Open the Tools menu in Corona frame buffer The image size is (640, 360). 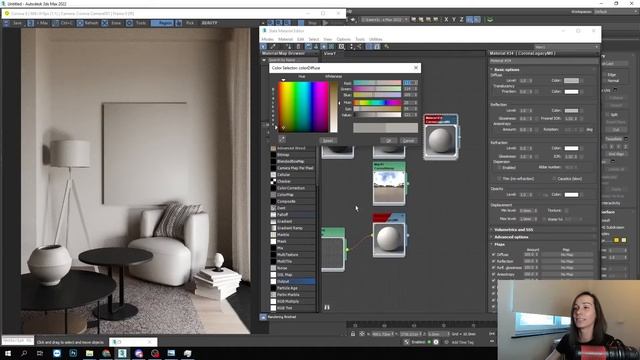141,23
